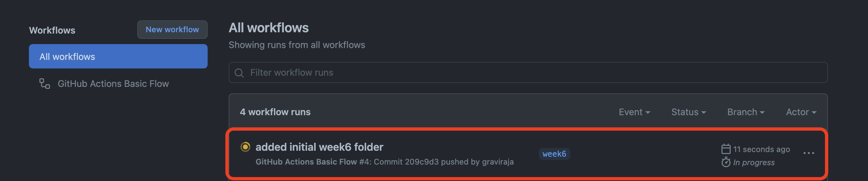Viewport: 868px width, 181px height.
Task: Open the Actor filter dropdown
Action: 801,112
